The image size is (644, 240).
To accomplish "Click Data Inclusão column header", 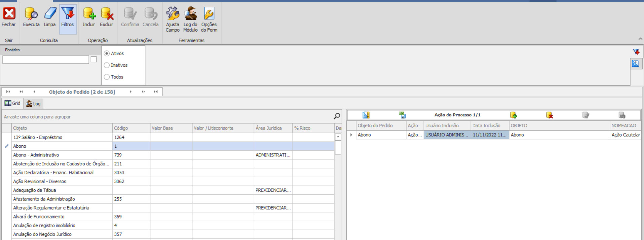I will 490,126.
